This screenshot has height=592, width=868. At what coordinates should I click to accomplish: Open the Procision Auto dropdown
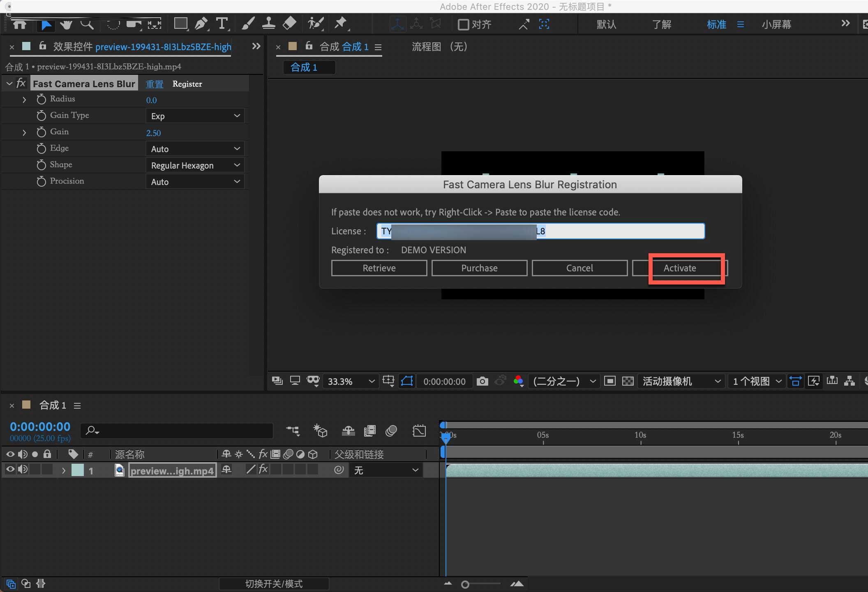195,182
